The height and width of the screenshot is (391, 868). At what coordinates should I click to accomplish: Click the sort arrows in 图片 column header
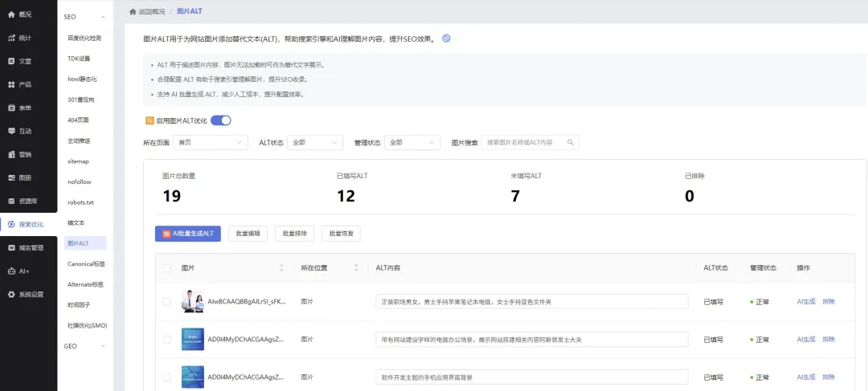click(x=281, y=267)
